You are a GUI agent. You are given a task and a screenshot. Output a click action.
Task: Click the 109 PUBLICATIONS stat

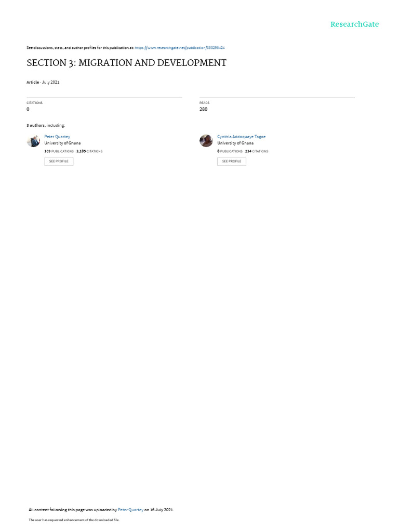tap(59, 151)
